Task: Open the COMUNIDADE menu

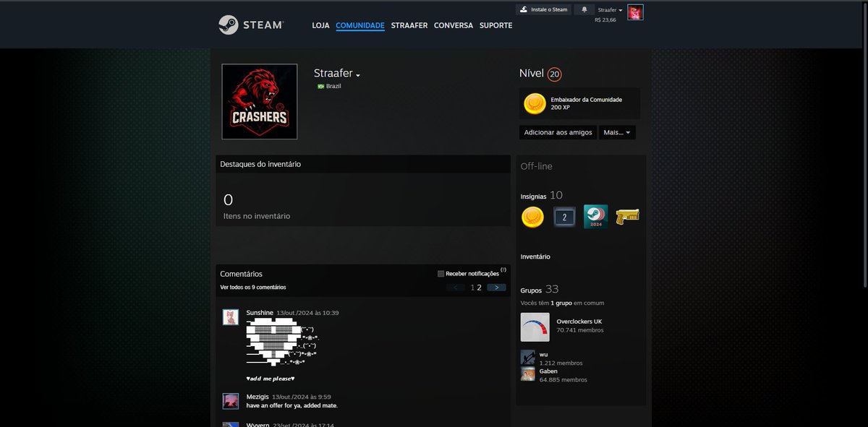Action: click(360, 25)
